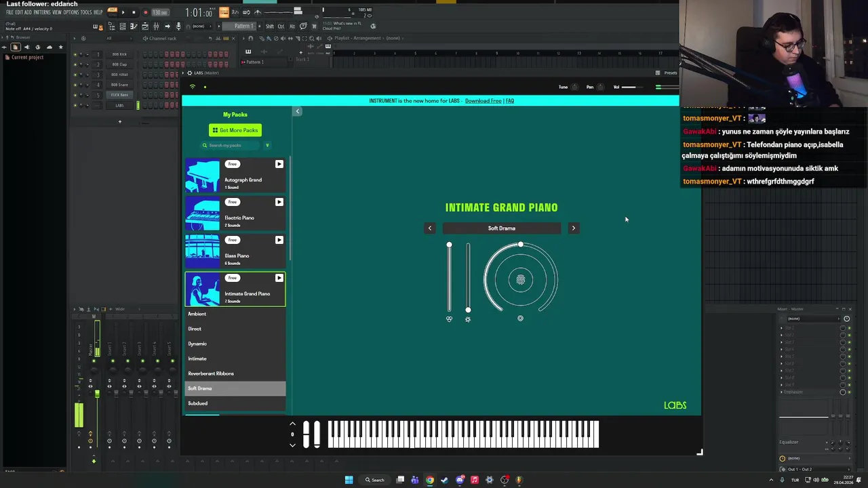Click the LABS big circular knob center
Image resolution: width=868 pixels, height=488 pixels.
point(521,280)
